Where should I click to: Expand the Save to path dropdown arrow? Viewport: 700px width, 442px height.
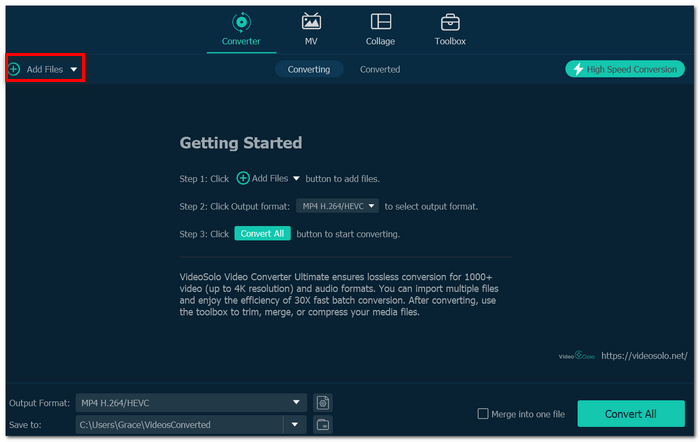click(x=295, y=425)
